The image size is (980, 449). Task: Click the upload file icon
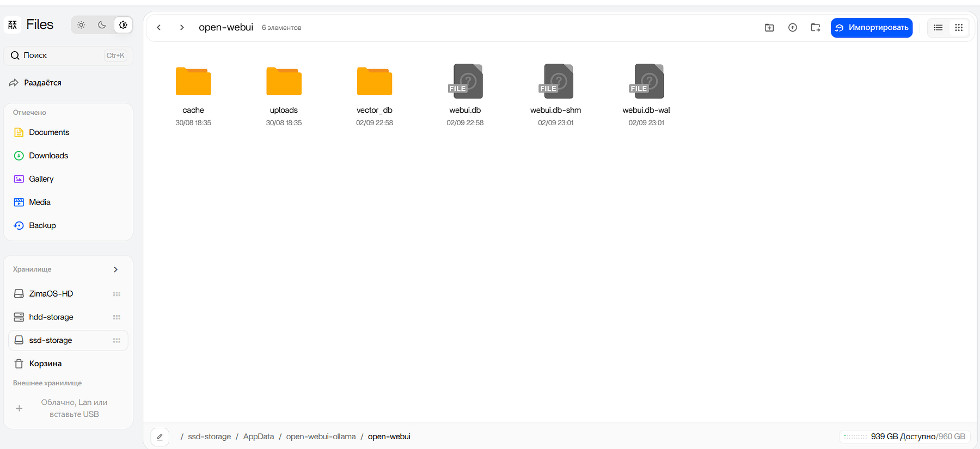click(793, 28)
